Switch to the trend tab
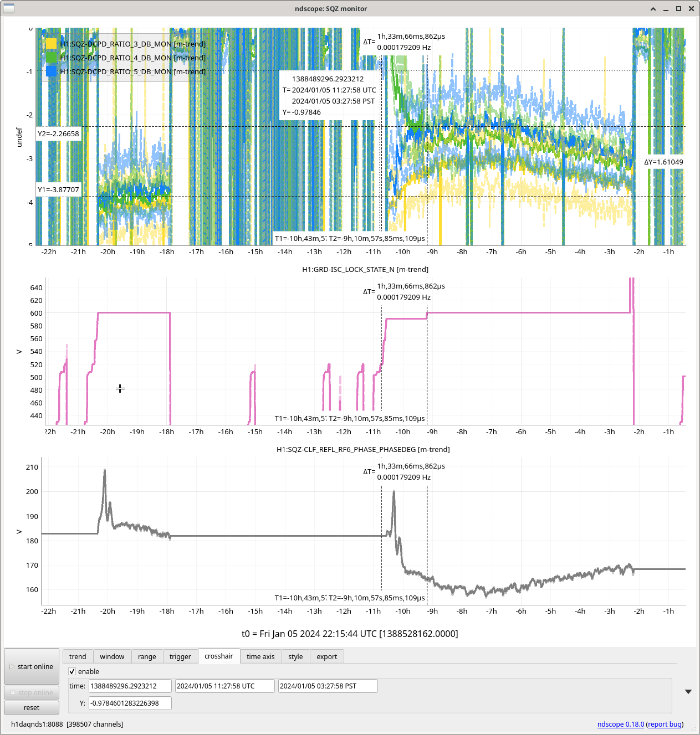Image resolution: width=700 pixels, height=735 pixels. tap(78, 656)
